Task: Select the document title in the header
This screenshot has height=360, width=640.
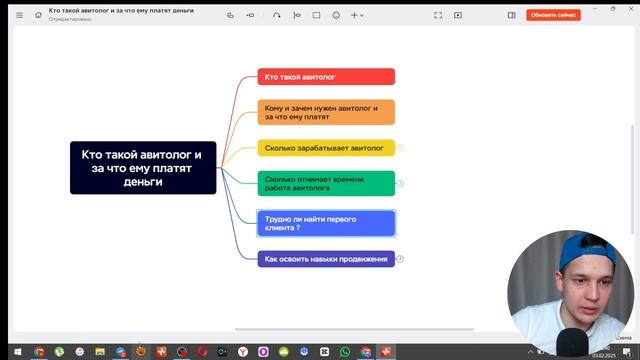Action: [x=121, y=11]
